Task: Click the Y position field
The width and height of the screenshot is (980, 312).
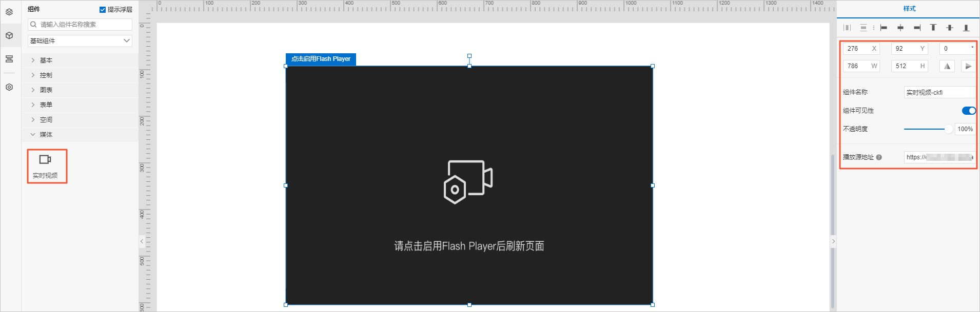Action: 910,49
